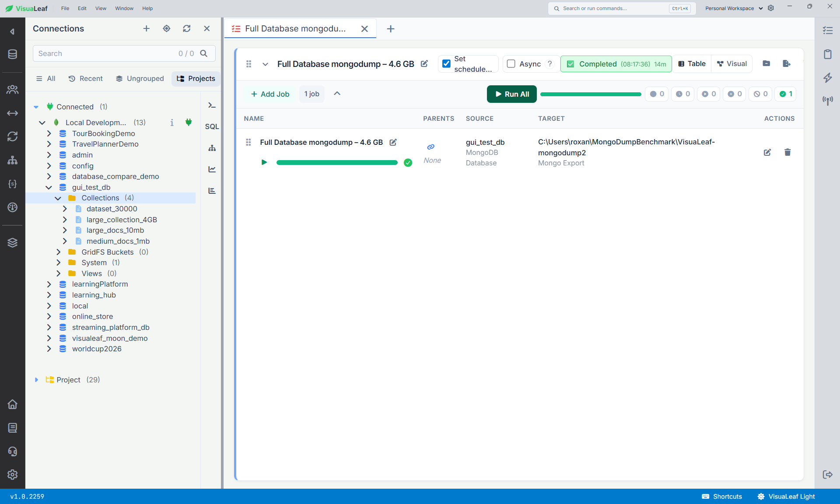Click the database icon in left sidebar
This screenshot has height=504, width=840.
(12, 54)
